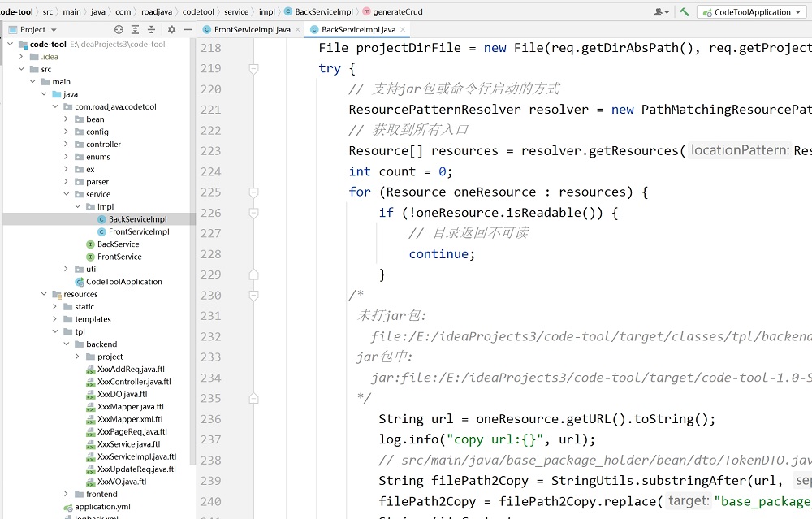Select XxxVO.java.ftl template file

point(122,481)
